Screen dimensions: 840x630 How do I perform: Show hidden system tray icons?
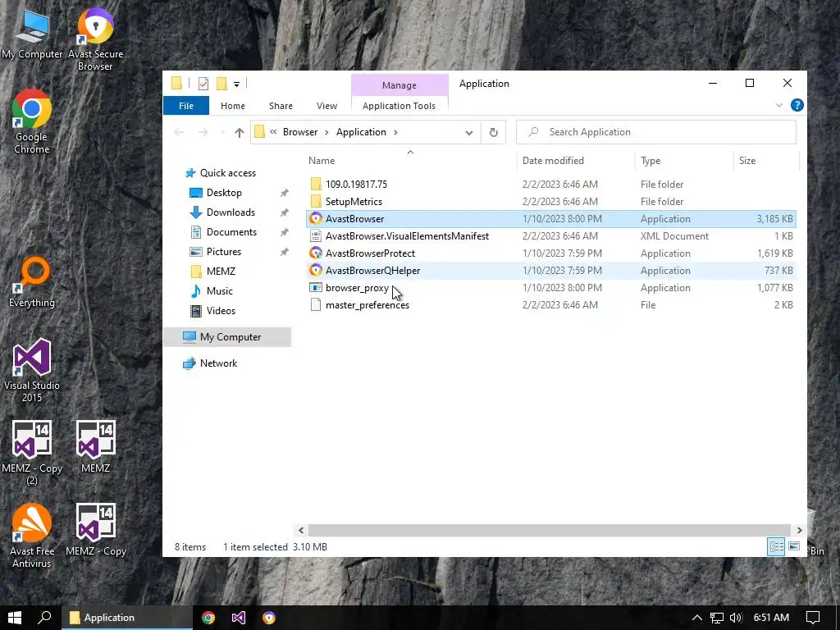697,618
